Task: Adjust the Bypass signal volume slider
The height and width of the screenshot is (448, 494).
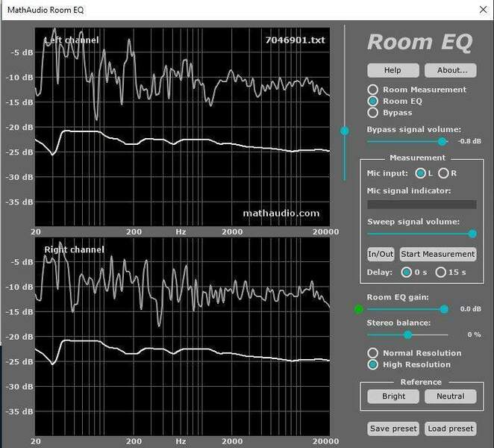Action: point(442,142)
